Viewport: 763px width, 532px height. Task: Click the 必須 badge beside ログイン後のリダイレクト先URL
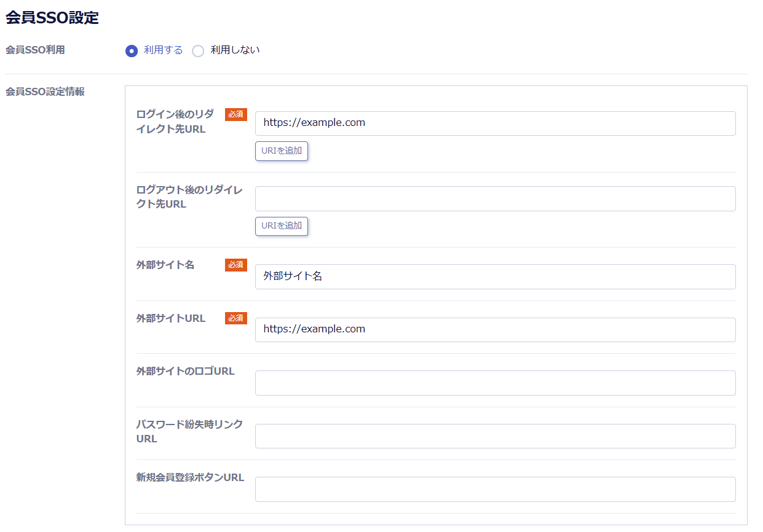coord(236,114)
